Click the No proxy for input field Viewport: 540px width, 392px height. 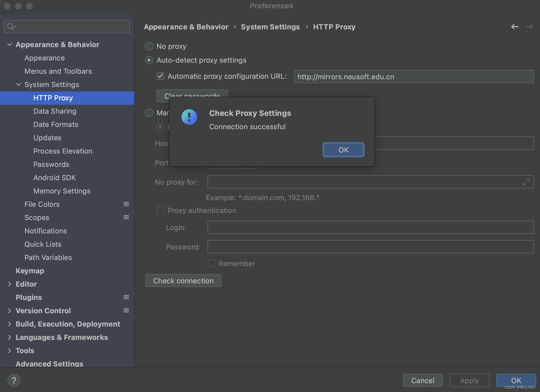click(x=370, y=182)
